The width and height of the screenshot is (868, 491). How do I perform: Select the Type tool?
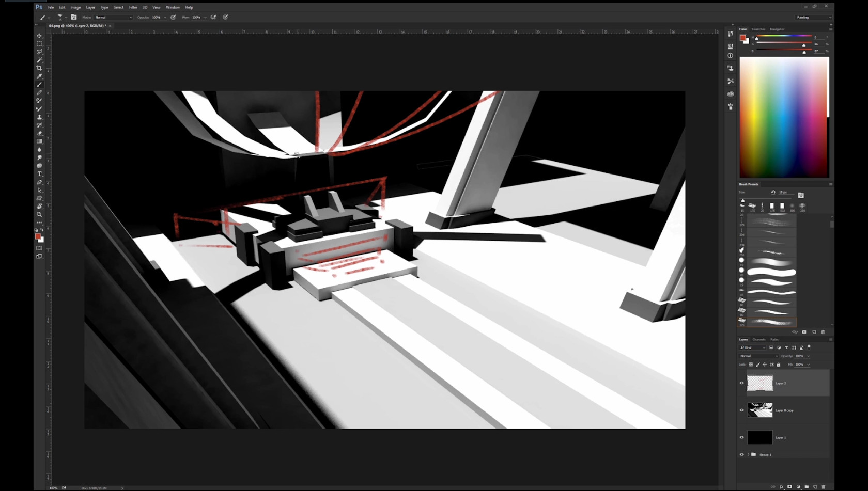click(39, 174)
